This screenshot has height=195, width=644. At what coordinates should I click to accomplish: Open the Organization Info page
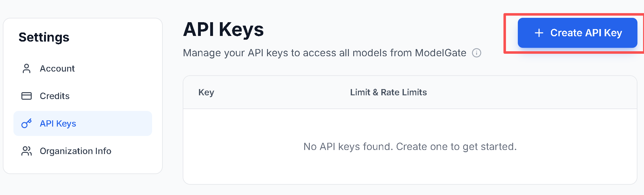[76, 151]
